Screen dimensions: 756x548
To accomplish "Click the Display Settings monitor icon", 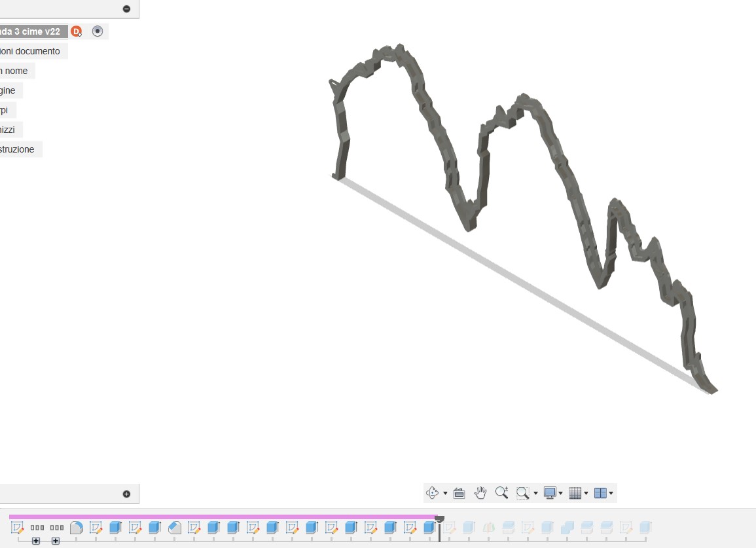I will click(x=550, y=493).
